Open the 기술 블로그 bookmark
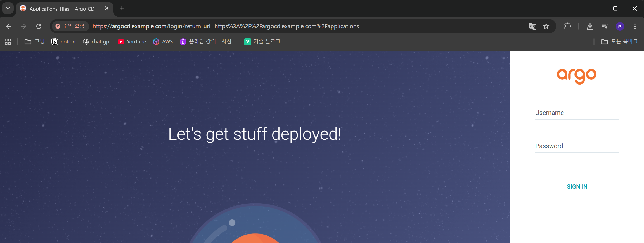Viewport: 644px width, 243px height. 262,42
